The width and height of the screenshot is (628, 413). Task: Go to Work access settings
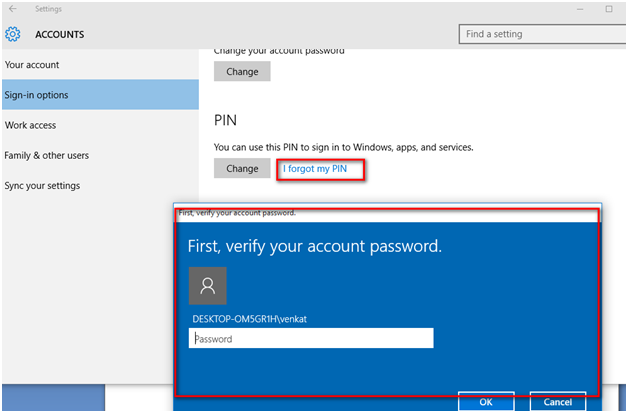click(31, 125)
